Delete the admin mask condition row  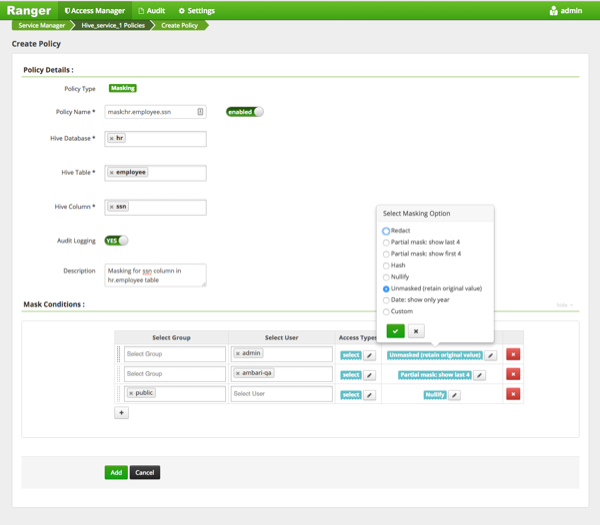click(x=513, y=354)
